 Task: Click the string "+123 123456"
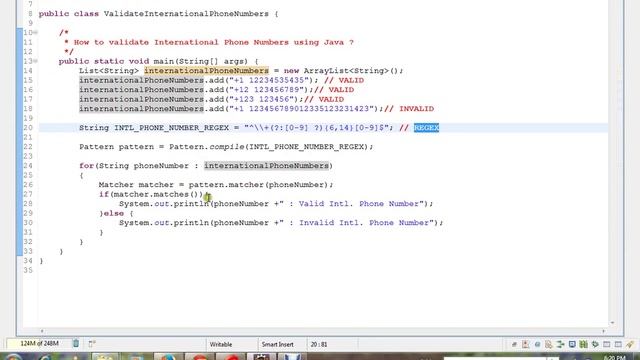[x=262, y=99]
